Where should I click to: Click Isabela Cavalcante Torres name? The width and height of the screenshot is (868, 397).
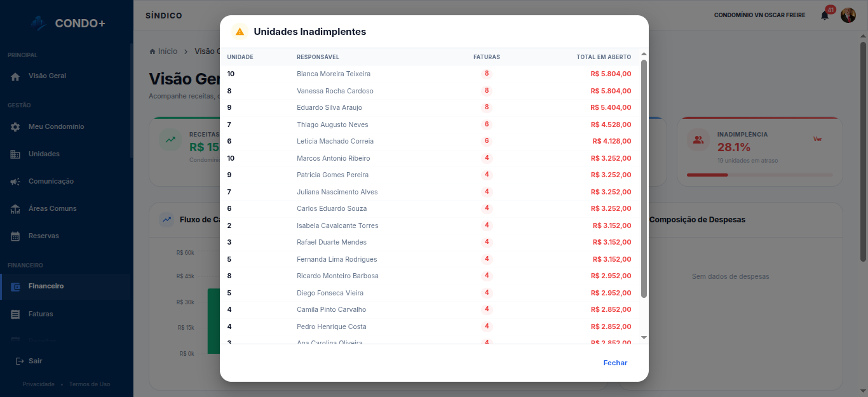coord(337,226)
